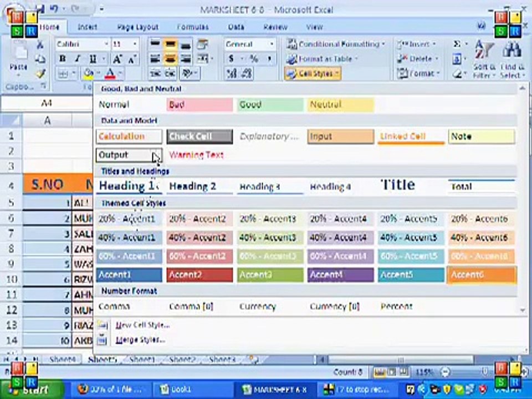Screen dimensions: 532x399
Task: Open the Format cells dropdown
Action: point(419,73)
